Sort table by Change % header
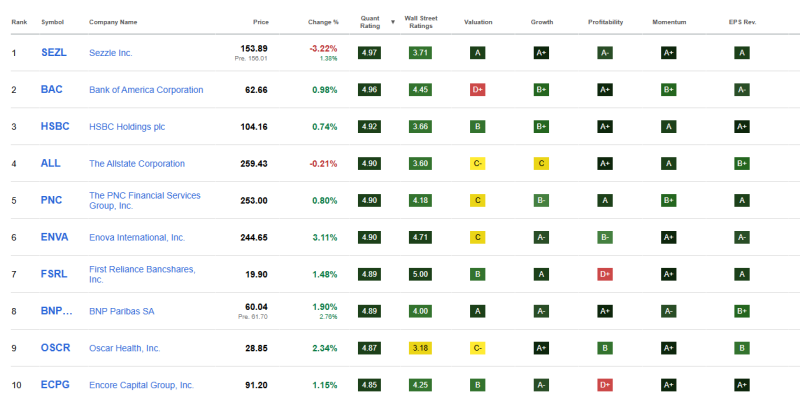Screen dimensions: 800x399 [323, 22]
